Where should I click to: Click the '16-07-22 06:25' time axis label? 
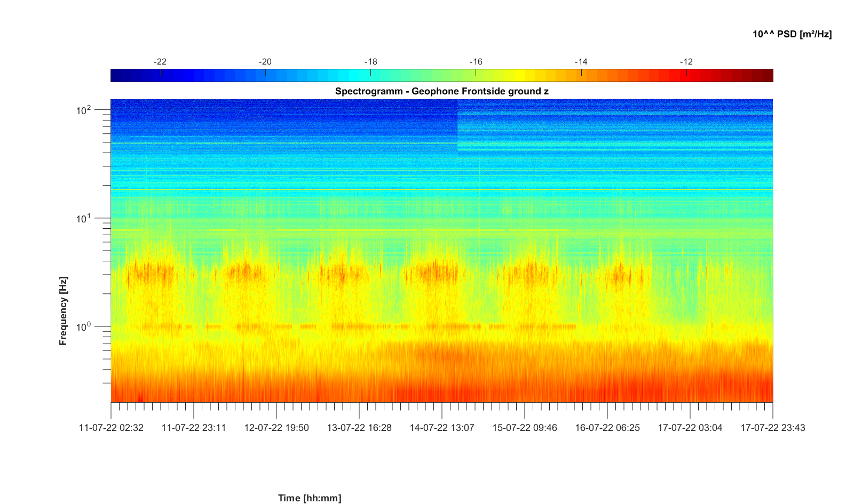coord(607,428)
